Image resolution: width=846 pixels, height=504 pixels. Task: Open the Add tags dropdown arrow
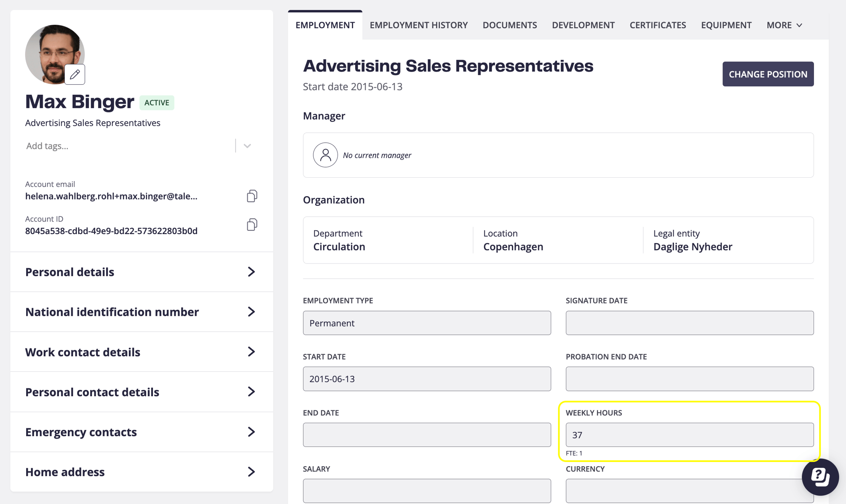pos(247,146)
